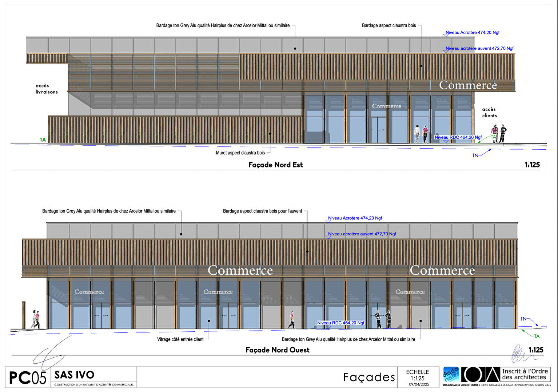558x392 pixels.
Task: Click the '1:125' scale beside Façade Nord Ouest title
Action: click(x=536, y=350)
